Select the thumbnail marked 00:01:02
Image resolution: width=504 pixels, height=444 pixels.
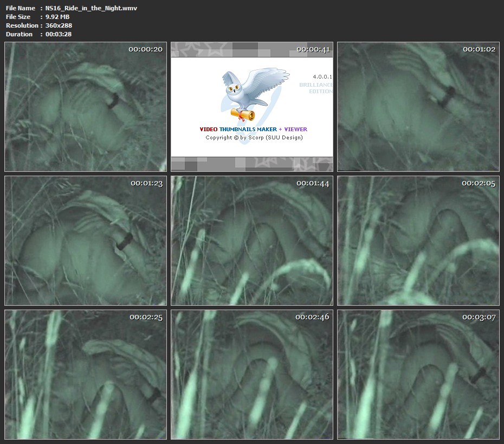click(418, 107)
